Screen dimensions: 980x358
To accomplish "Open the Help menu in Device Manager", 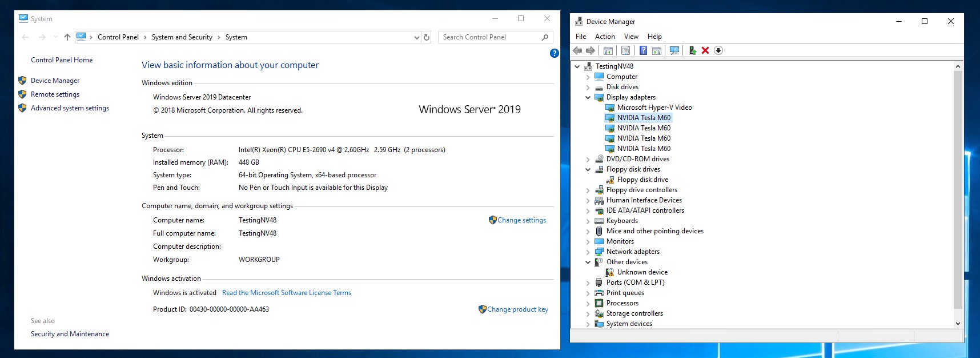I will click(x=654, y=37).
